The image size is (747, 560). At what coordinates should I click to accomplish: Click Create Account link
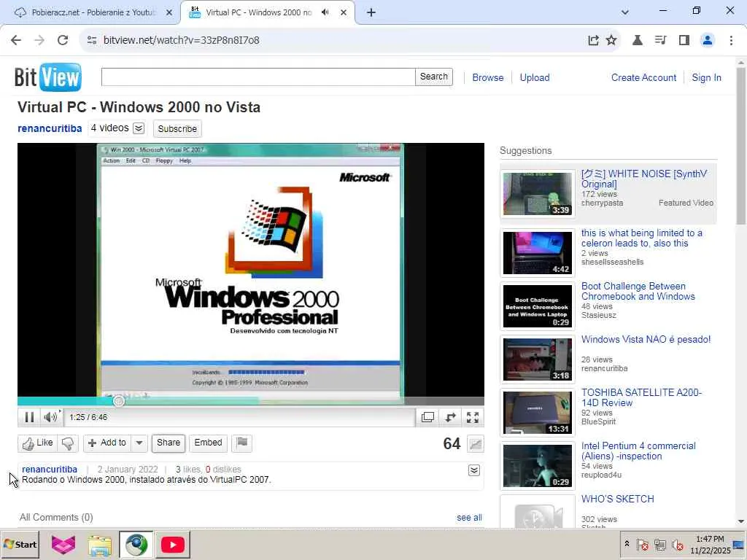click(643, 77)
